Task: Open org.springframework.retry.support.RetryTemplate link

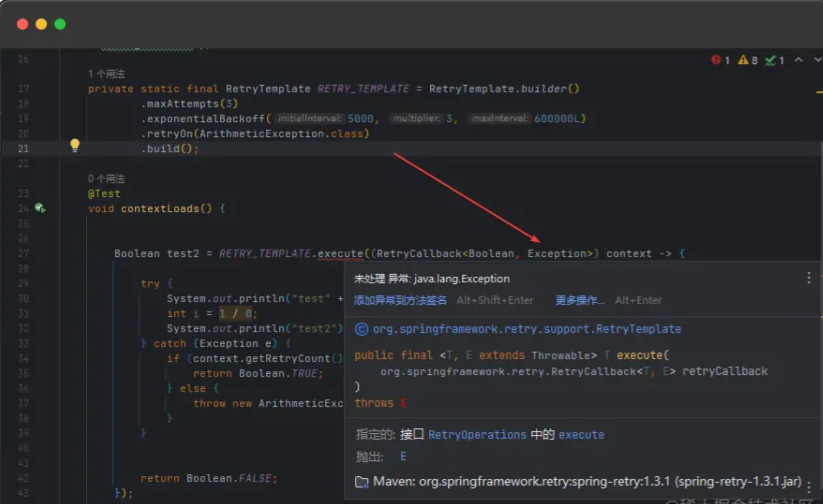Action: tap(527, 329)
